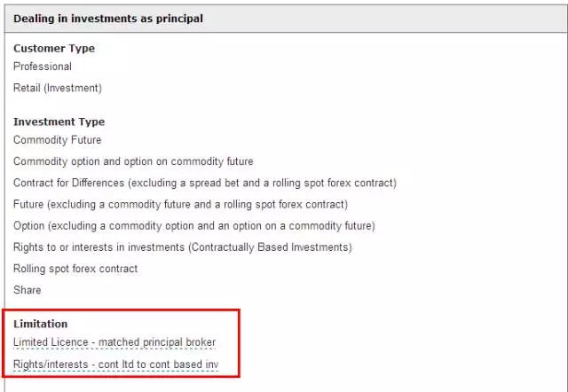This screenshot has width=568, height=392.
Task: Click the 'Dealing in investments as principal' header
Action: pos(108,19)
